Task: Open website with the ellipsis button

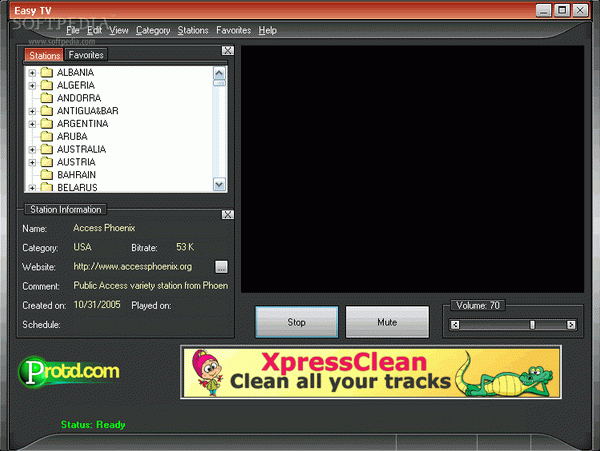Action: pos(221,267)
